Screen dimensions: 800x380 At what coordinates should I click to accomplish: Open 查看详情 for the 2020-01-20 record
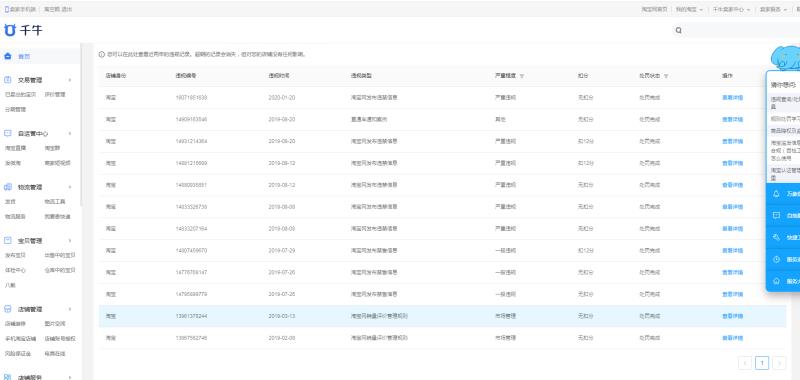click(732, 97)
